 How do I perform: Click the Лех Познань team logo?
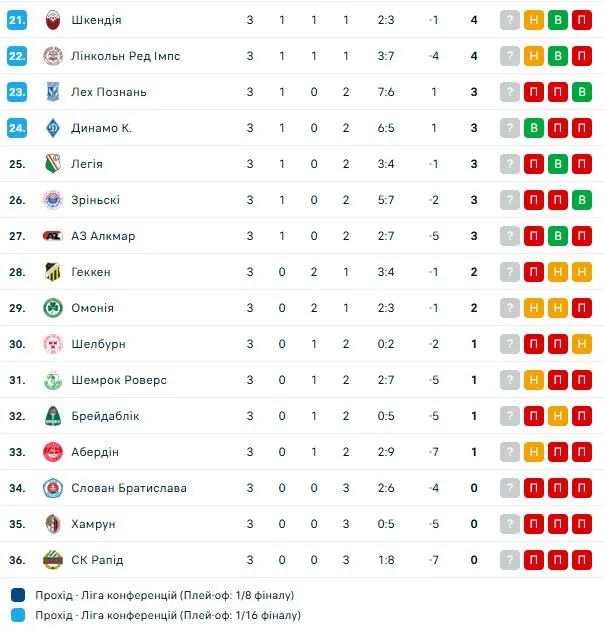coord(53,92)
